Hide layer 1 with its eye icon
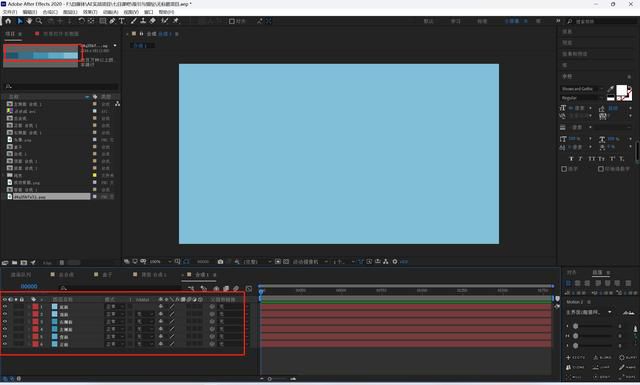 point(5,307)
